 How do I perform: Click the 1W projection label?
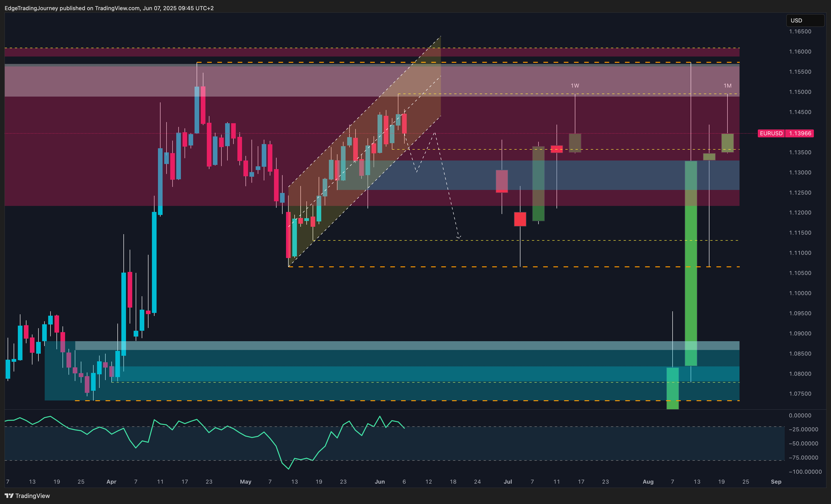[575, 86]
